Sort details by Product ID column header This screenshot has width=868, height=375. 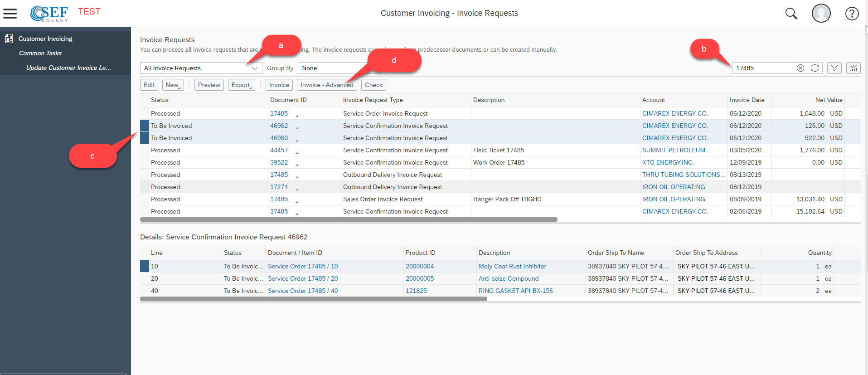click(x=440, y=253)
